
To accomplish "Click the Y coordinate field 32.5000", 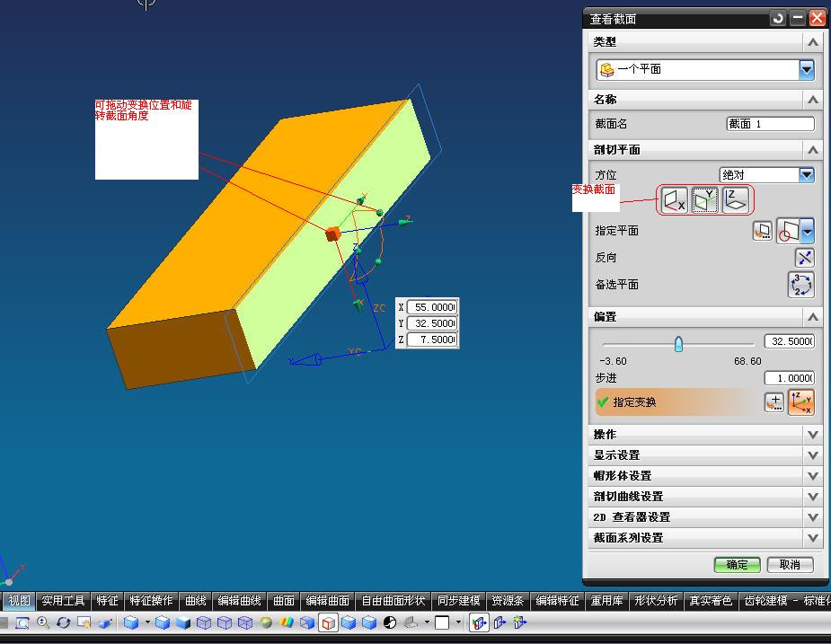I will pos(431,323).
